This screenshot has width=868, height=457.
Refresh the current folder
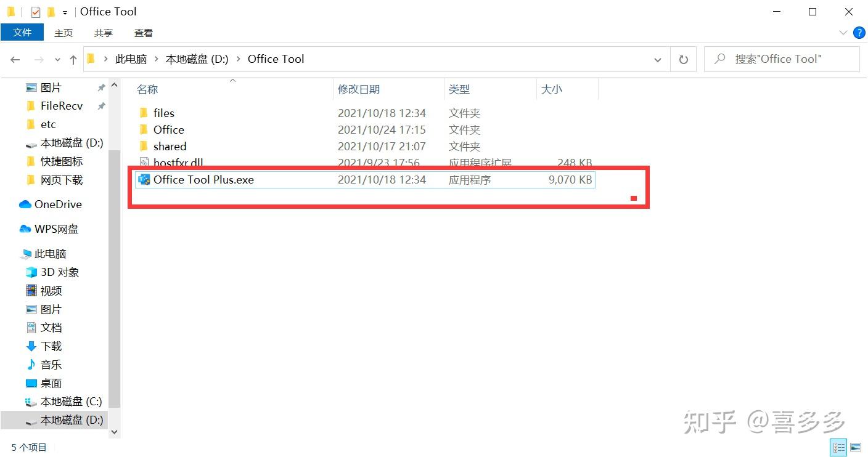[x=683, y=60]
